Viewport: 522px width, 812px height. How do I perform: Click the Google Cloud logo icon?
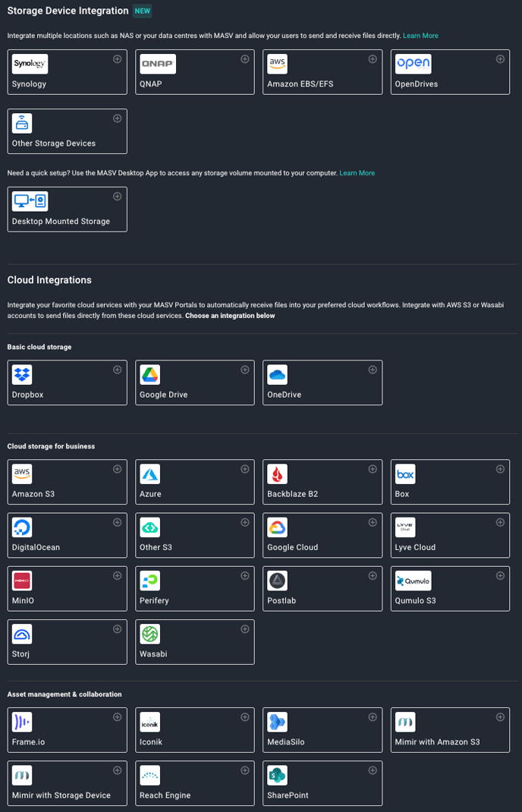click(x=278, y=527)
